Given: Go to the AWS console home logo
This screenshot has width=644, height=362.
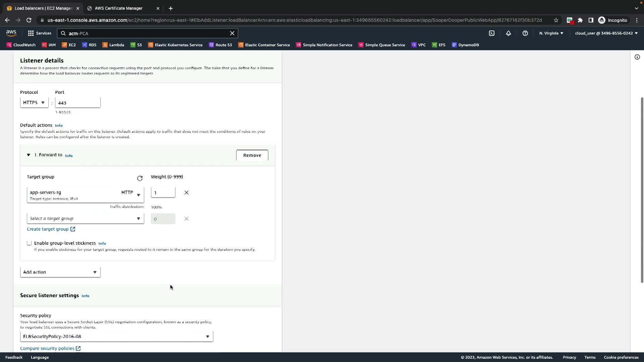Looking at the screenshot, I should (11, 33).
